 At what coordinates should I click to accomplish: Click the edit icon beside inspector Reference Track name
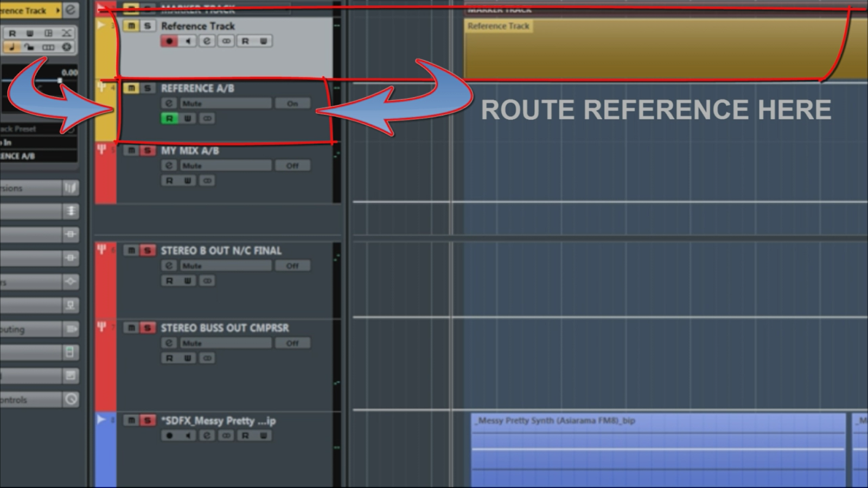(x=71, y=10)
